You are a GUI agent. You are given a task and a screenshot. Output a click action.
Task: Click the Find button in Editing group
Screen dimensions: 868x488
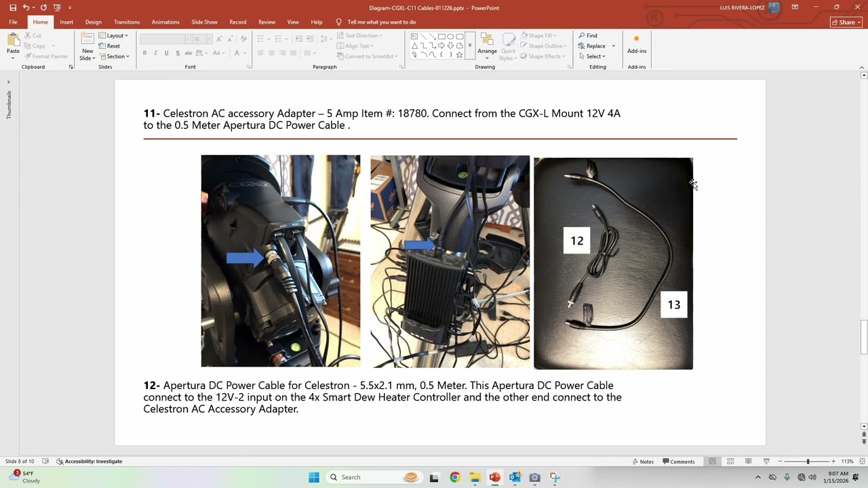(x=588, y=35)
